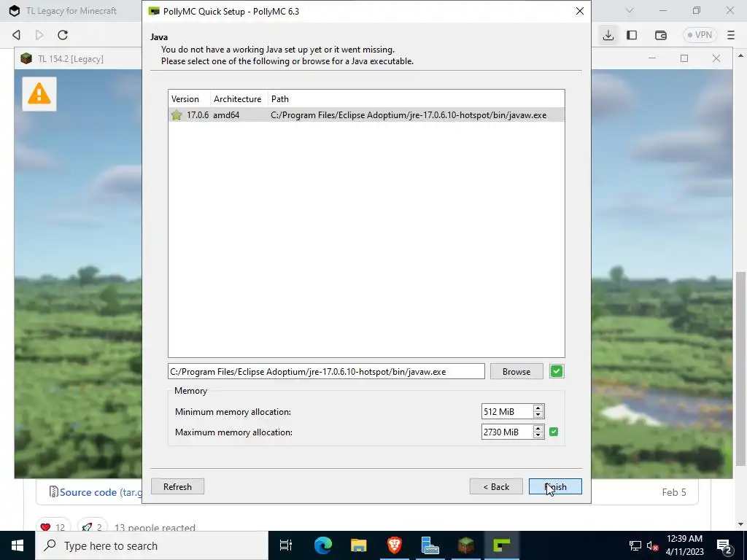Screen dimensions: 747x560
Task: Open the browser tab search chevron
Action: coord(630,10)
